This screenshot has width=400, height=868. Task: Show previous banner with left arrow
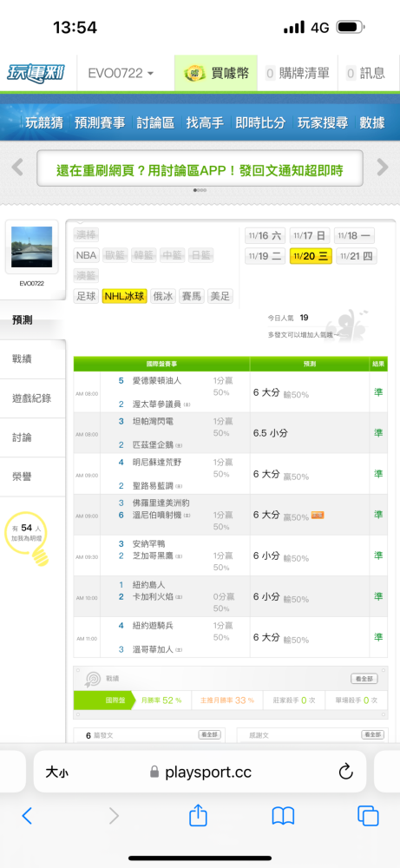17,168
